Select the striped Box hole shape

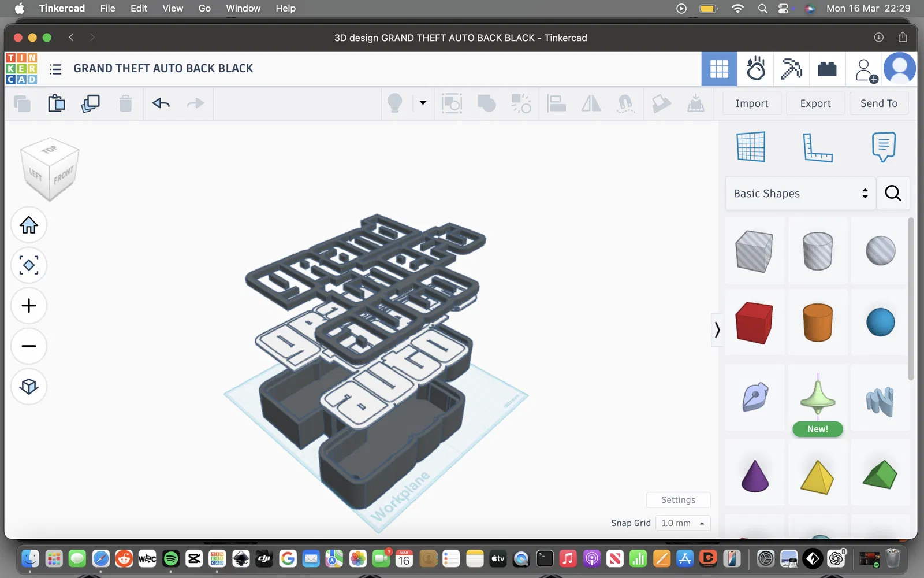[x=754, y=251]
